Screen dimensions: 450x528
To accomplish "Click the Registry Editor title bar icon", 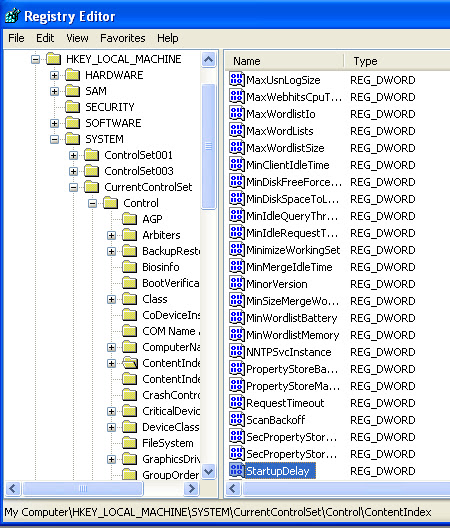I will point(13,16).
